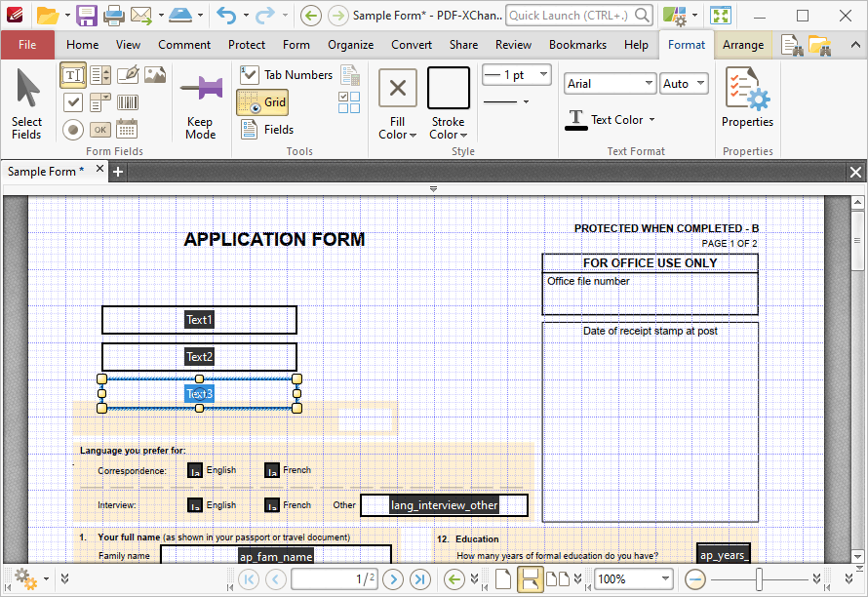Image resolution: width=868 pixels, height=597 pixels.
Task: Toggle Tab Numbers display
Action: [x=286, y=75]
